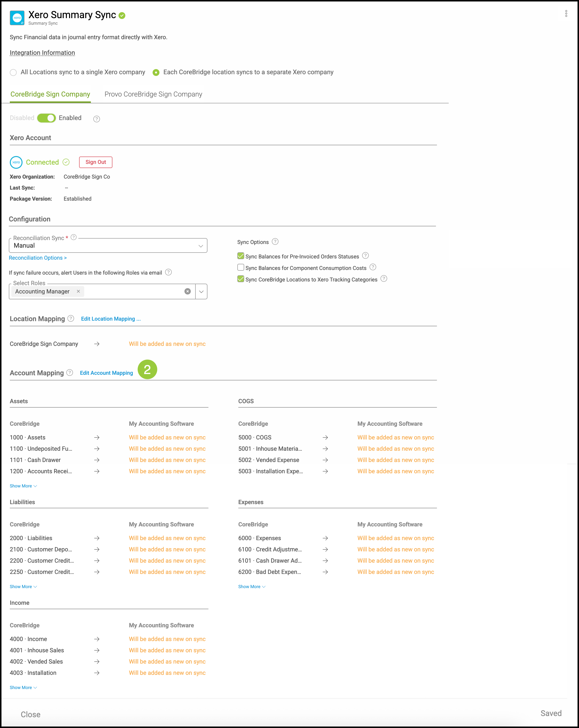The image size is (579, 728).
Task: Click Reconciliation Sync help icon
Action: (x=73, y=237)
